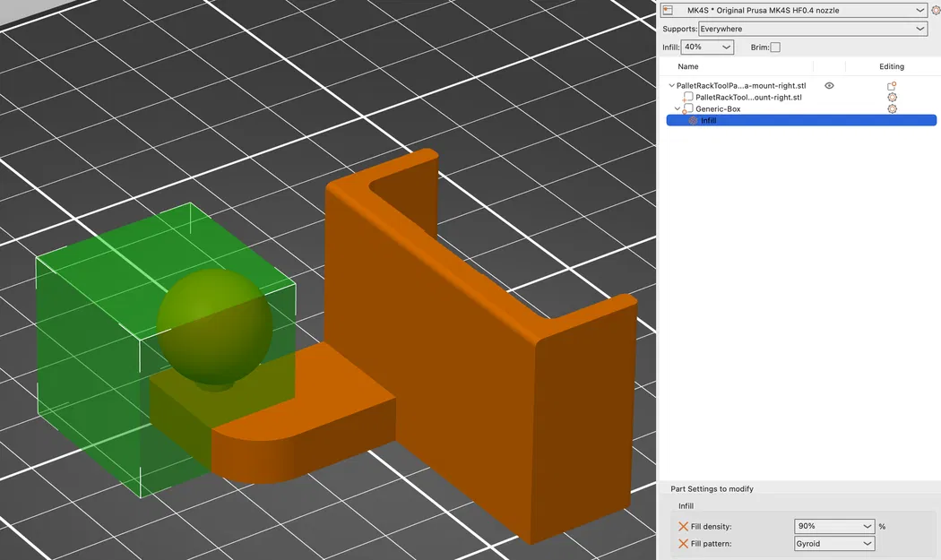Image resolution: width=941 pixels, height=560 pixels.
Task: Change the Infill percentage dropdown from 40%
Action: click(x=707, y=47)
